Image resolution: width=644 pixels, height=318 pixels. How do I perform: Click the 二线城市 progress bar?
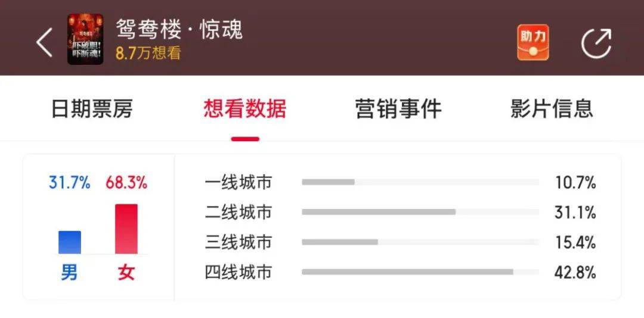[420, 212]
